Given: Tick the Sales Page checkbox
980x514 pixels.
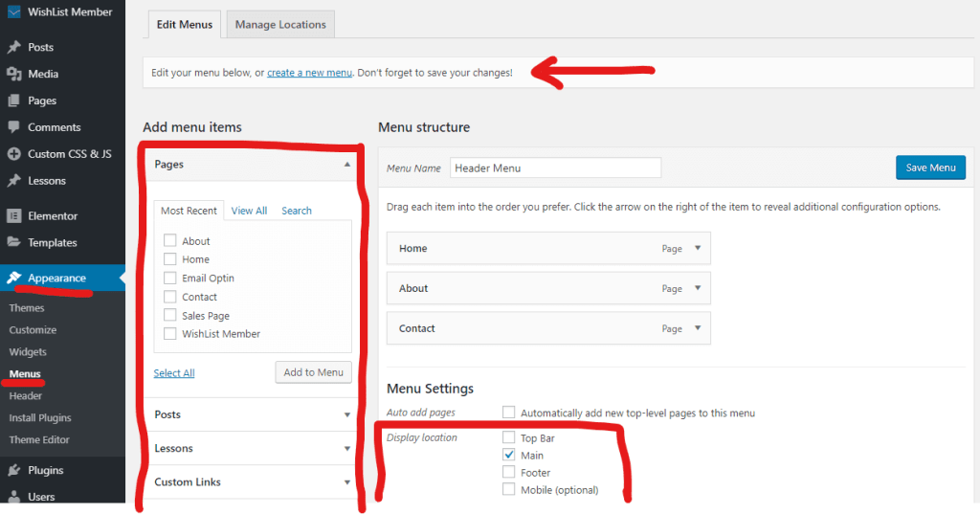Looking at the screenshot, I should pos(169,315).
